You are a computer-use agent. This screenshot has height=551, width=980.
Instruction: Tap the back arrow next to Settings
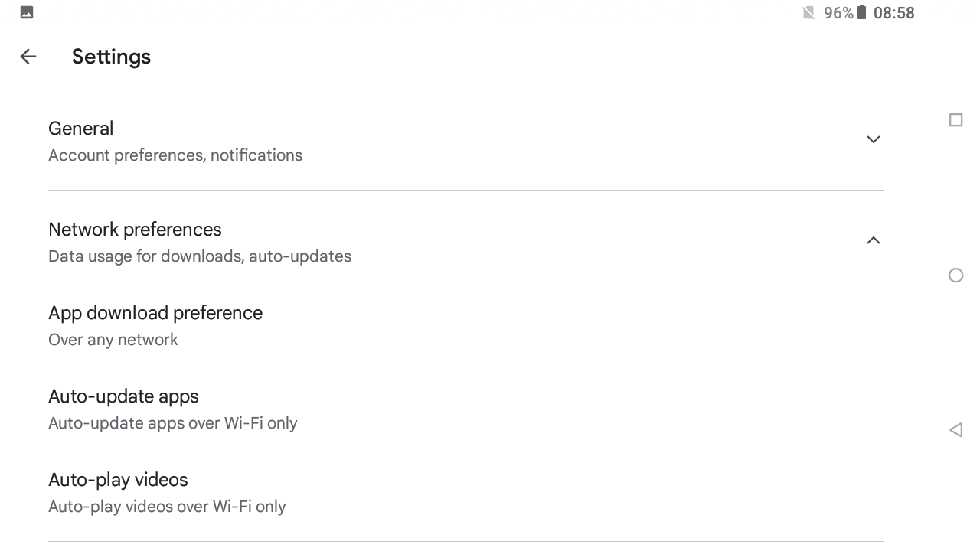click(28, 57)
